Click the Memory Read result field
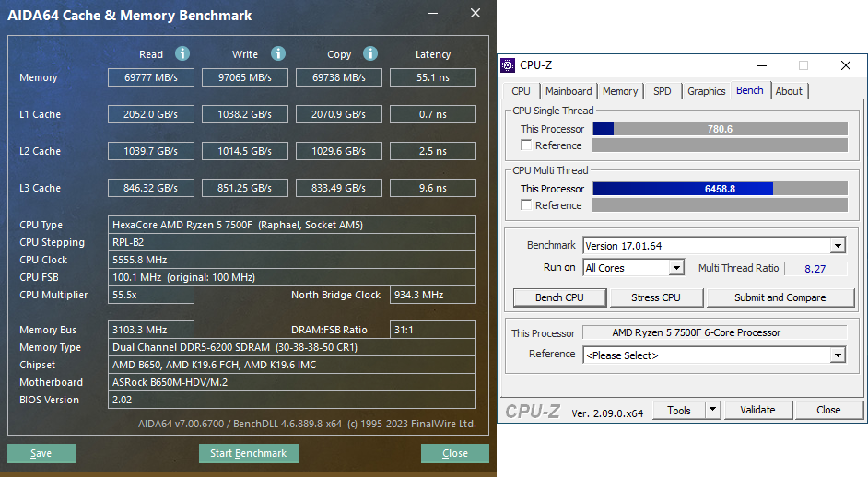The height and width of the screenshot is (477, 868). [x=150, y=77]
